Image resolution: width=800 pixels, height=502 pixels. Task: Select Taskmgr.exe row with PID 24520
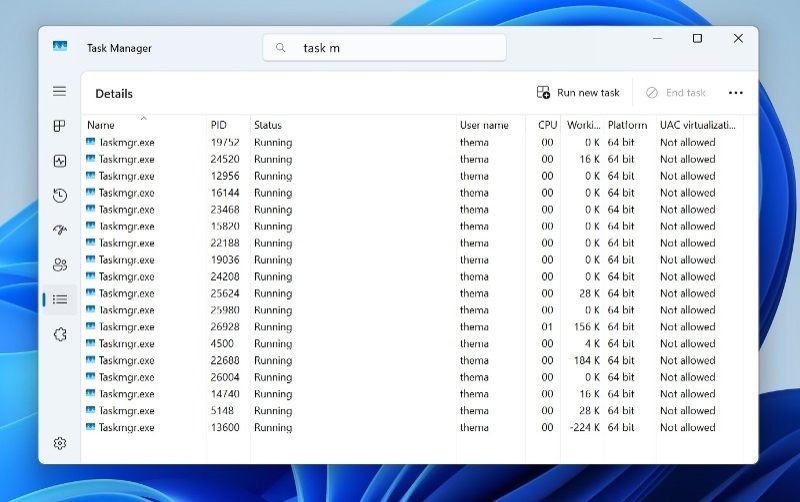pyautogui.click(x=126, y=159)
